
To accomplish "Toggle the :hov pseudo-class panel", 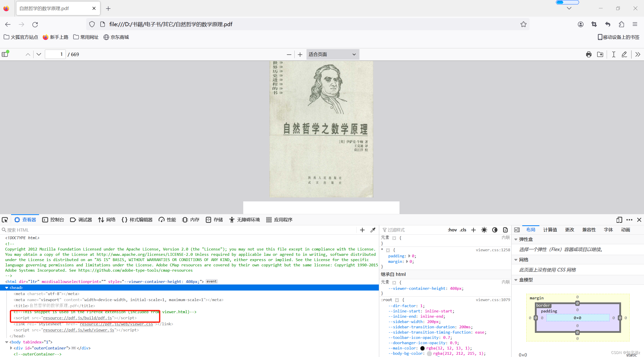I will [x=452, y=230].
